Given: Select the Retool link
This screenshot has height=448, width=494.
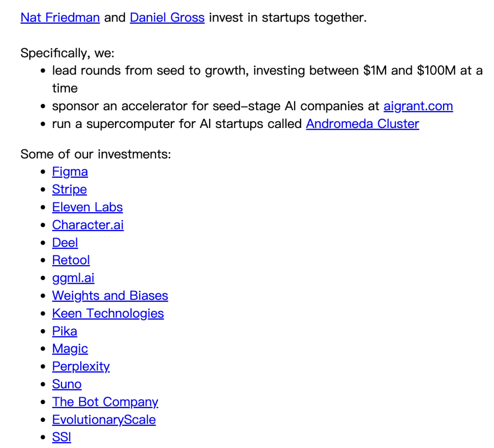Looking at the screenshot, I should click(x=71, y=260).
